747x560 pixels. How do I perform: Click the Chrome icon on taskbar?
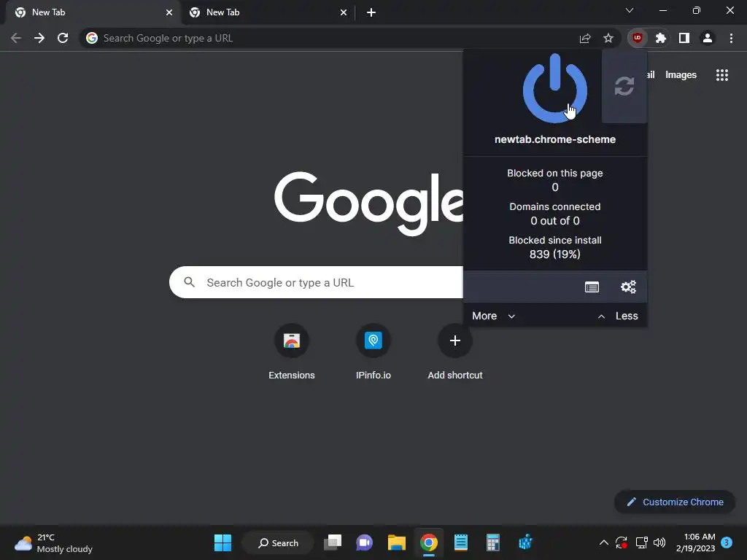[x=429, y=542]
